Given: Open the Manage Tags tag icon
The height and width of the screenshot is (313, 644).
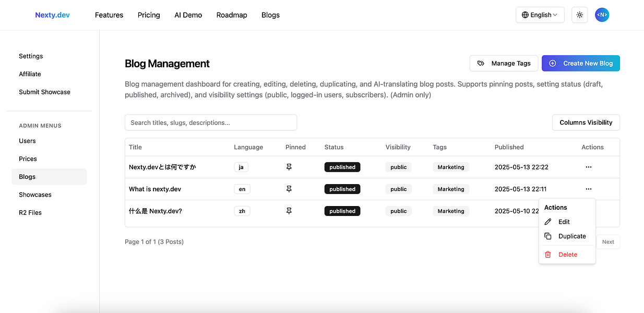Looking at the screenshot, I should pos(481,63).
